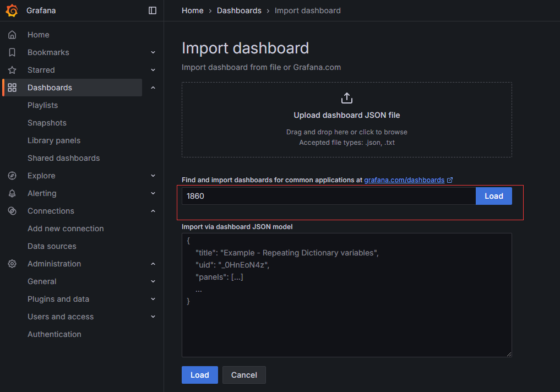Open Playlists from the sidebar
The image size is (560, 392).
(42, 105)
